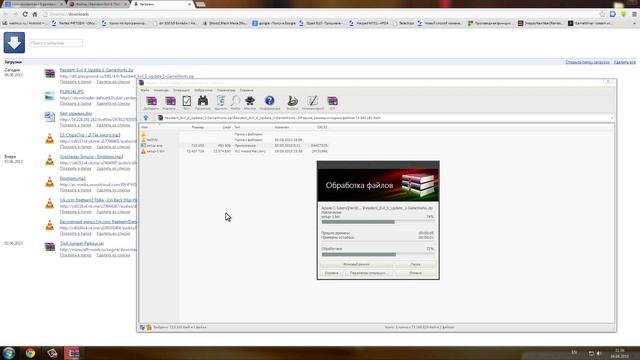The width and height of the screenshot is (640, 360).
Task: Go up one folder level in WinRAR
Action: [x=146, y=118]
